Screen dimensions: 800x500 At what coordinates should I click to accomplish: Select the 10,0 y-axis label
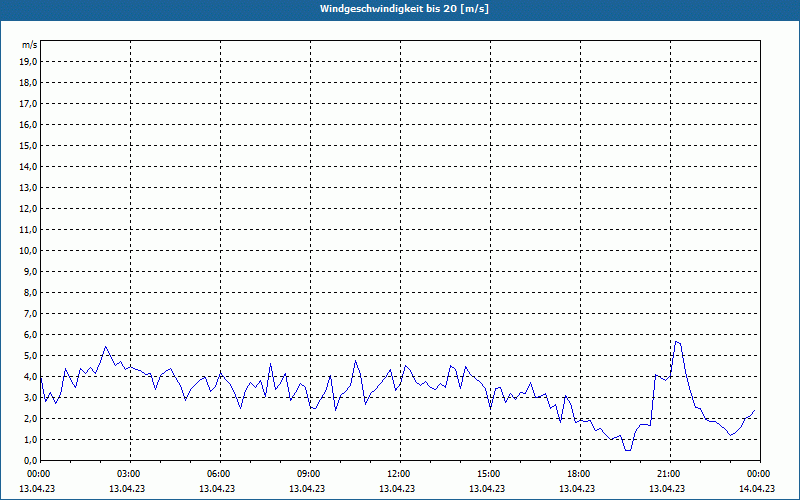(29, 251)
